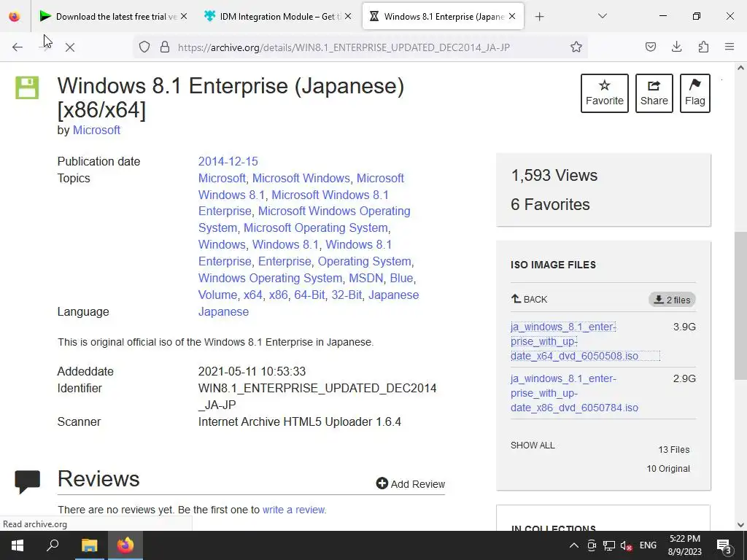Open the Windows Start menu
747x560 pixels.
coord(18,545)
